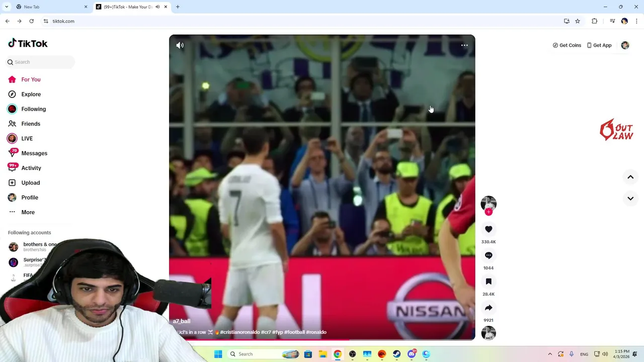
Task: Install app icon in address bar
Action: (x=567, y=21)
